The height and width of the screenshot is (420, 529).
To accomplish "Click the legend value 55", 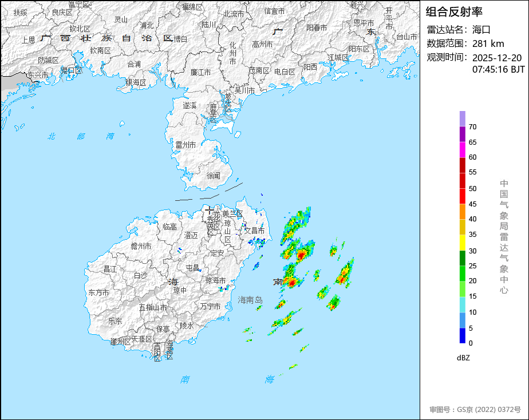I will [473, 172].
